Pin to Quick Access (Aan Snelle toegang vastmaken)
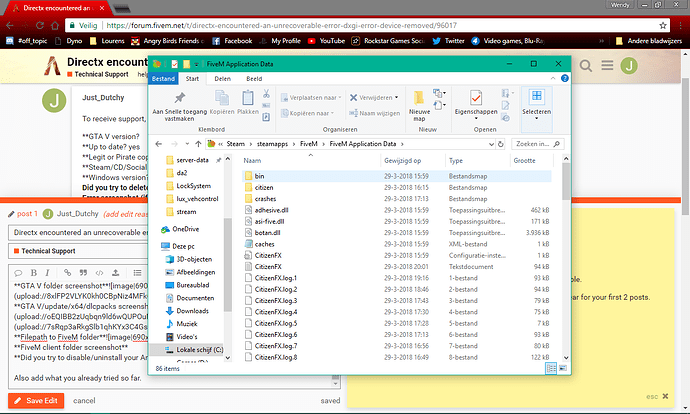The image size is (690, 414). 180,106
